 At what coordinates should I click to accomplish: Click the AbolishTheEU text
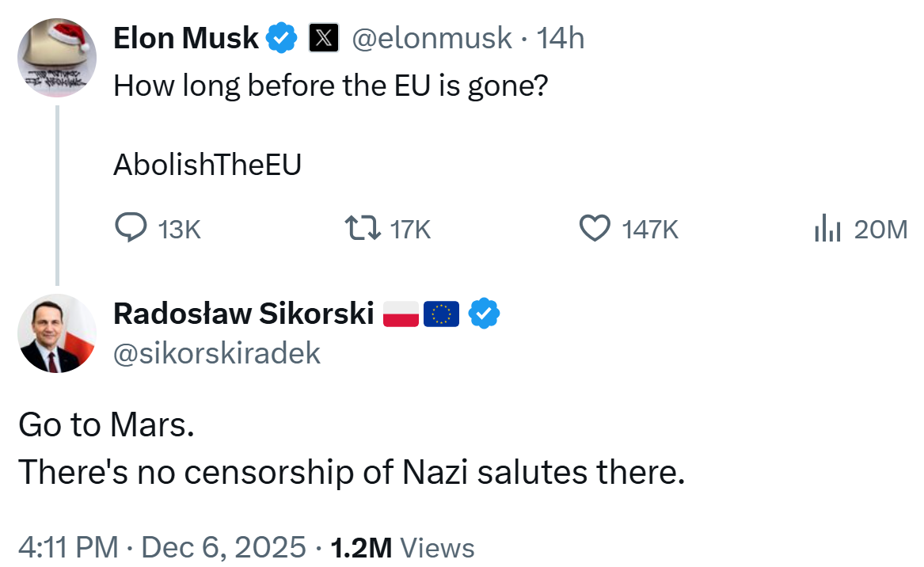pyautogui.click(x=207, y=164)
